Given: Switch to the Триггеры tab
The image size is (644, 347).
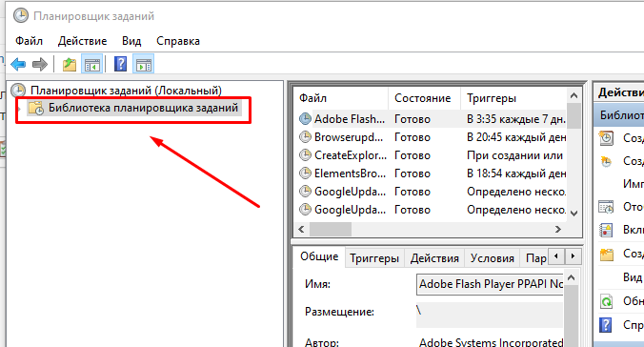Looking at the screenshot, I should tap(374, 258).
